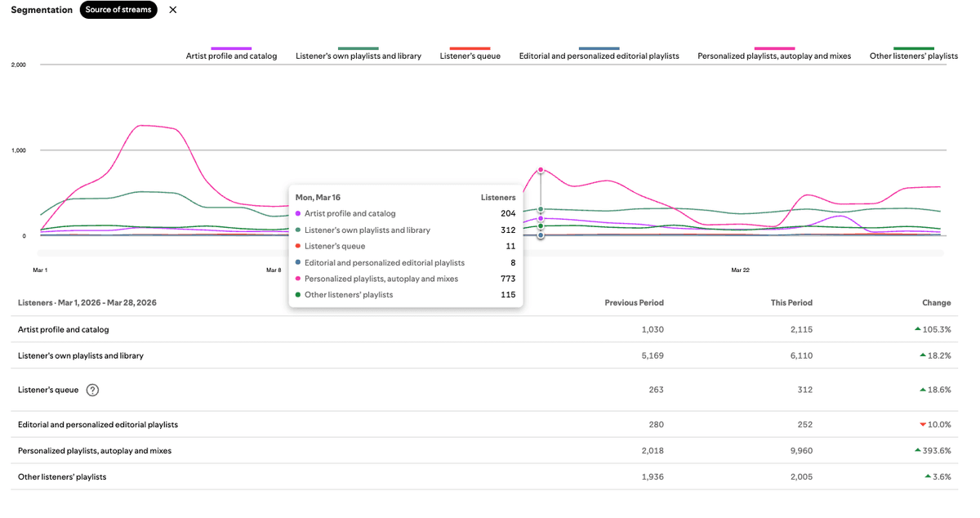The image size is (980, 518).
Task: Click the 105.3% change value
Action: click(x=938, y=329)
